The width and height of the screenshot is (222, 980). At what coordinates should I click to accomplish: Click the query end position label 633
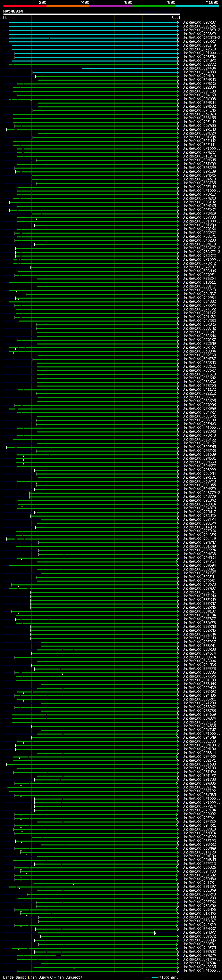pos(175,17)
